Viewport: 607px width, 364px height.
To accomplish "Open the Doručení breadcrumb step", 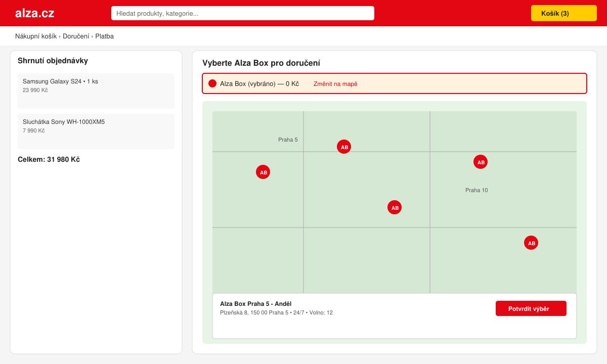I will click(76, 36).
